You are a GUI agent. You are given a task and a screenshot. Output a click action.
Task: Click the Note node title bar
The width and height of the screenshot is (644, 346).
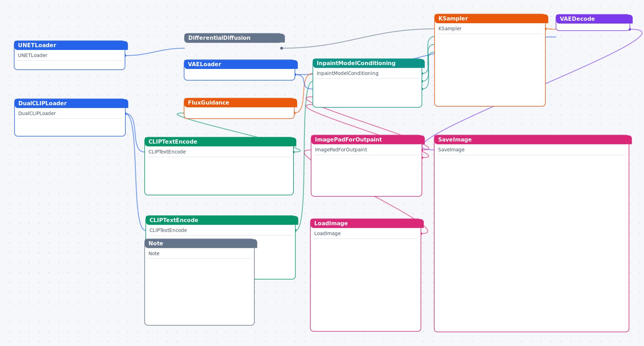201,244
